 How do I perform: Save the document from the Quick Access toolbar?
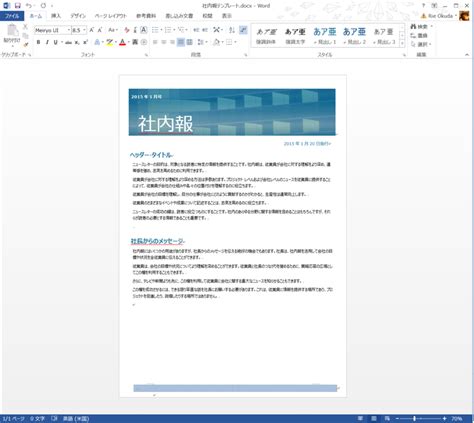click(18, 6)
